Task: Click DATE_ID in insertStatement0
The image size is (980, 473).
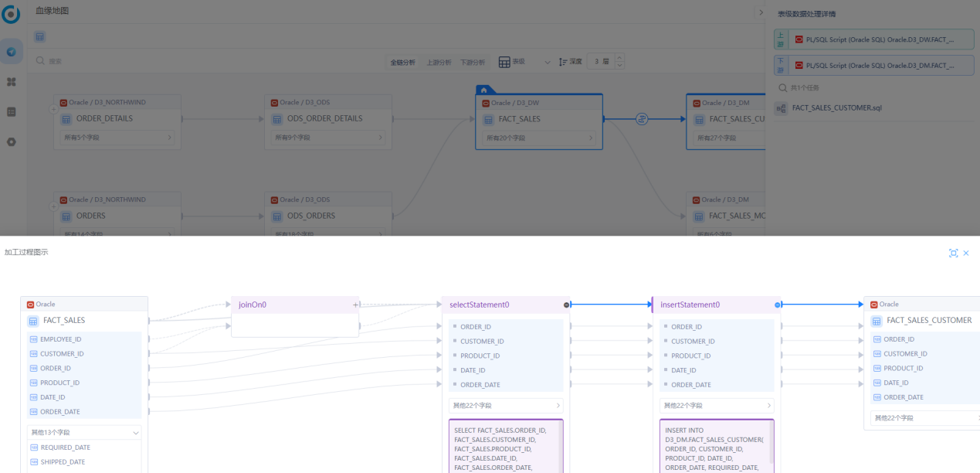Action: pos(717,370)
